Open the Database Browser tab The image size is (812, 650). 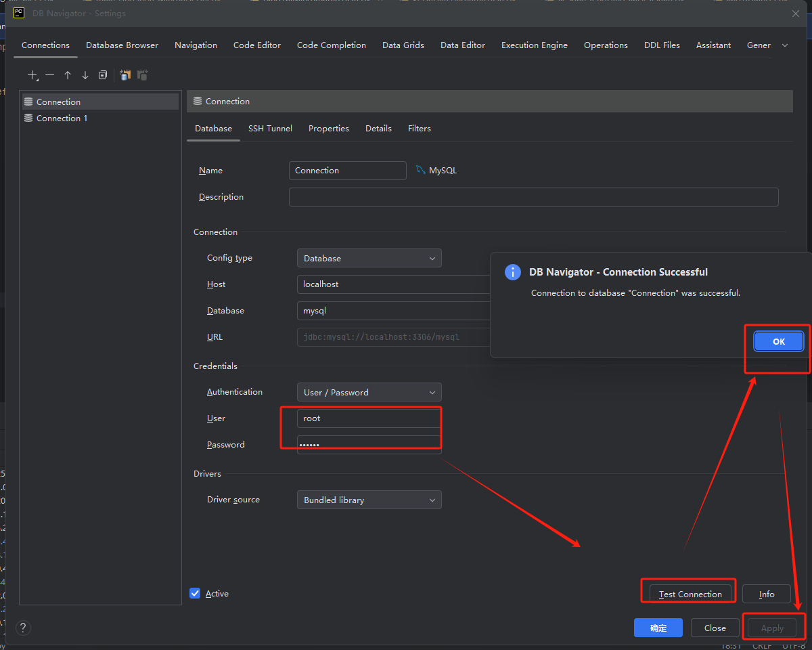tap(122, 45)
